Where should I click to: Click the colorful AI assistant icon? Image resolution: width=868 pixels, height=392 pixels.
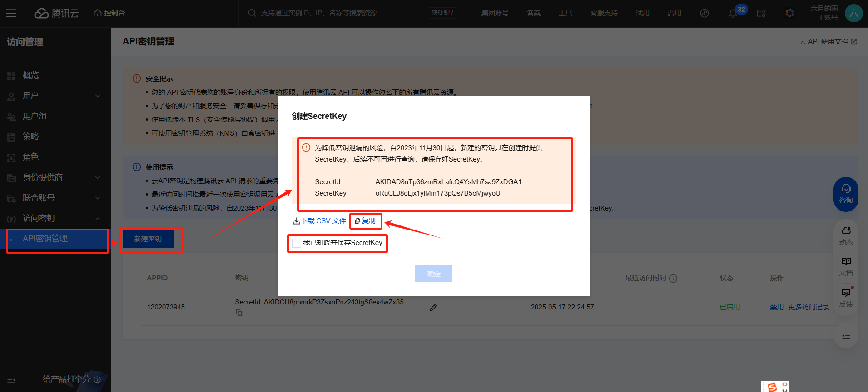pos(790,13)
